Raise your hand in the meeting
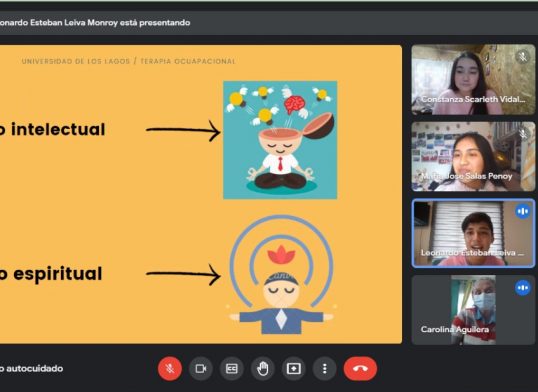The height and width of the screenshot is (392, 538). tap(262, 369)
